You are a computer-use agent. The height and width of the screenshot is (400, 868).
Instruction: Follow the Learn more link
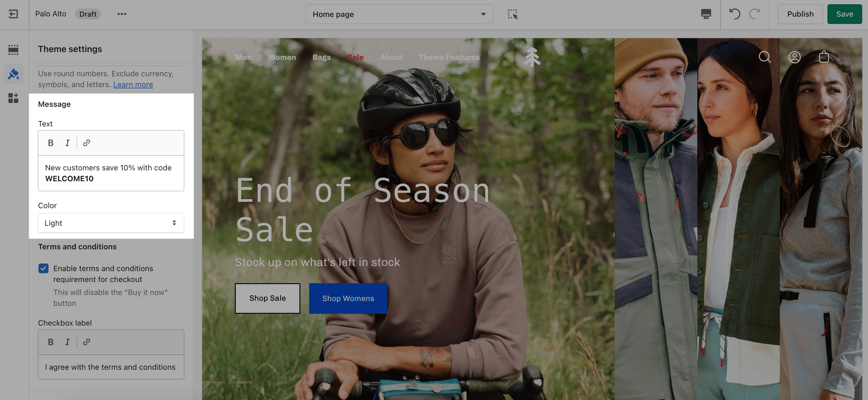pyautogui.click(x=133, y=84)
